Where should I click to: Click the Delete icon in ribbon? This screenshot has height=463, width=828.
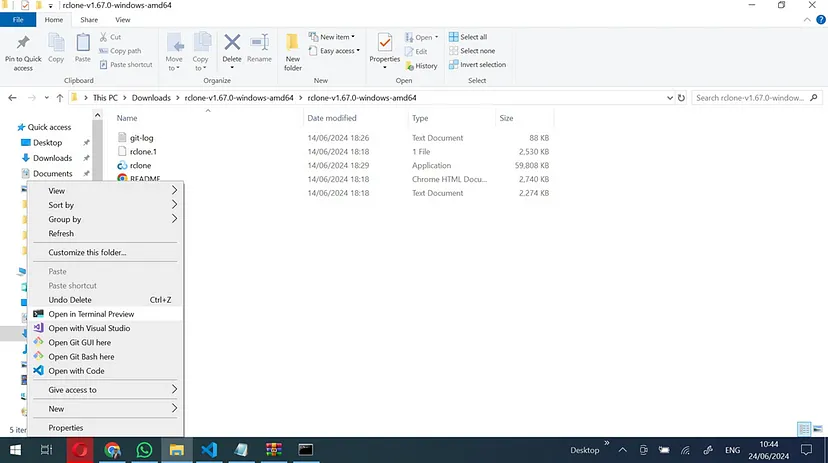[232, 48]
